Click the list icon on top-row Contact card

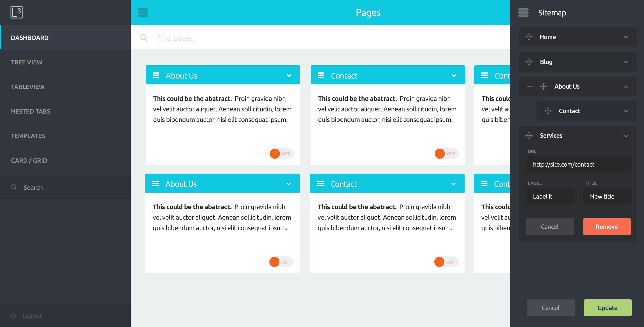point(321,75)
